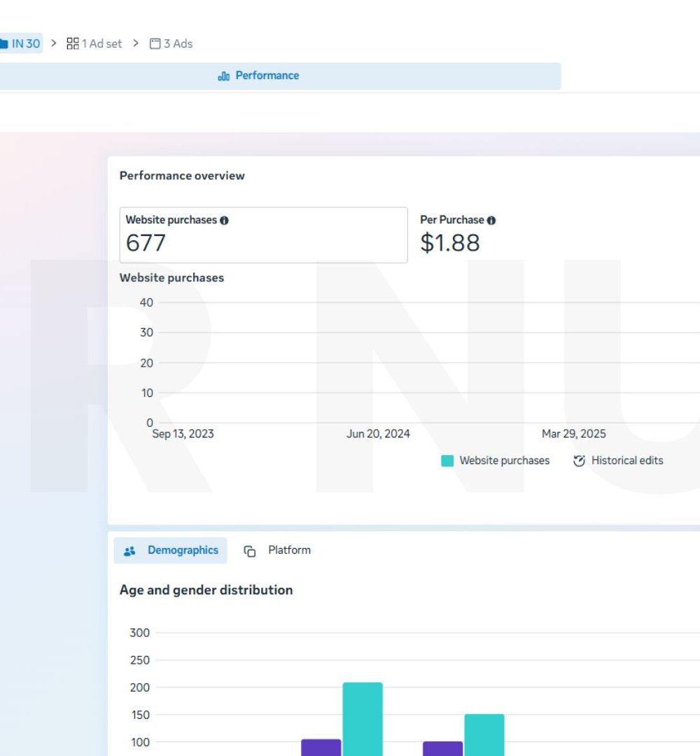Switch to the Demographics tab
Image resolution: width=700 pixels, height=756 pixels.
pos(170,550)
